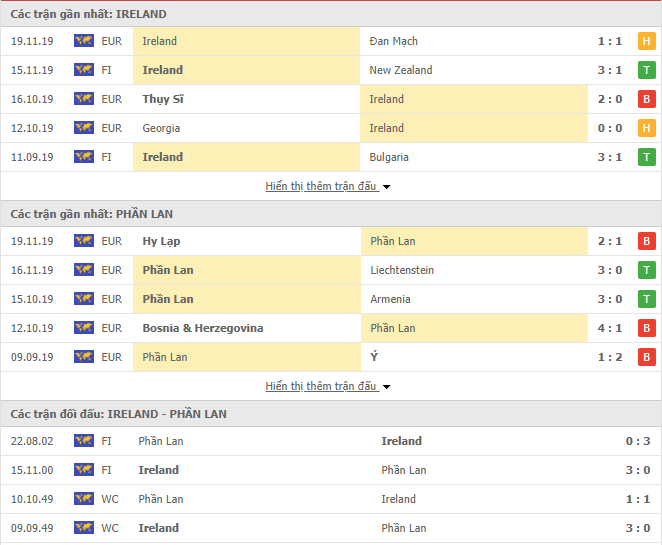Click the red B badge for Thụy Sĩ–Ireland
Screen dimensions: 662x545
646,99
